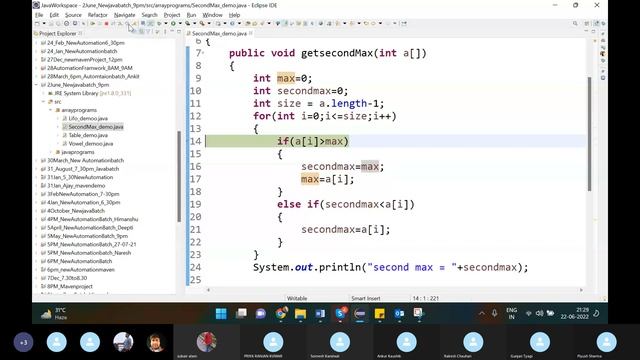This screenshot has width=640, height=360.
Task: Collapse the arrayprograms package
Action: 51,110
